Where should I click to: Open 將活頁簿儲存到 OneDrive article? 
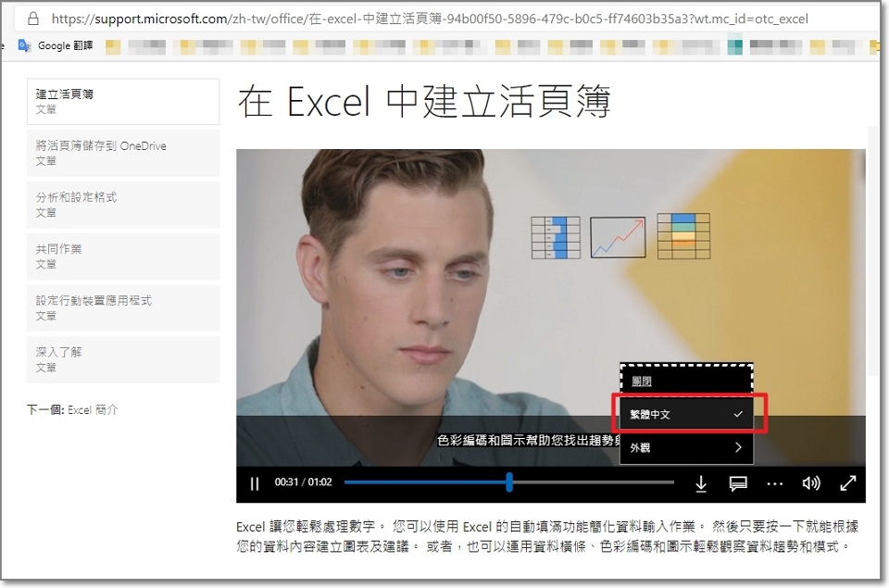(x=123, y=153)
